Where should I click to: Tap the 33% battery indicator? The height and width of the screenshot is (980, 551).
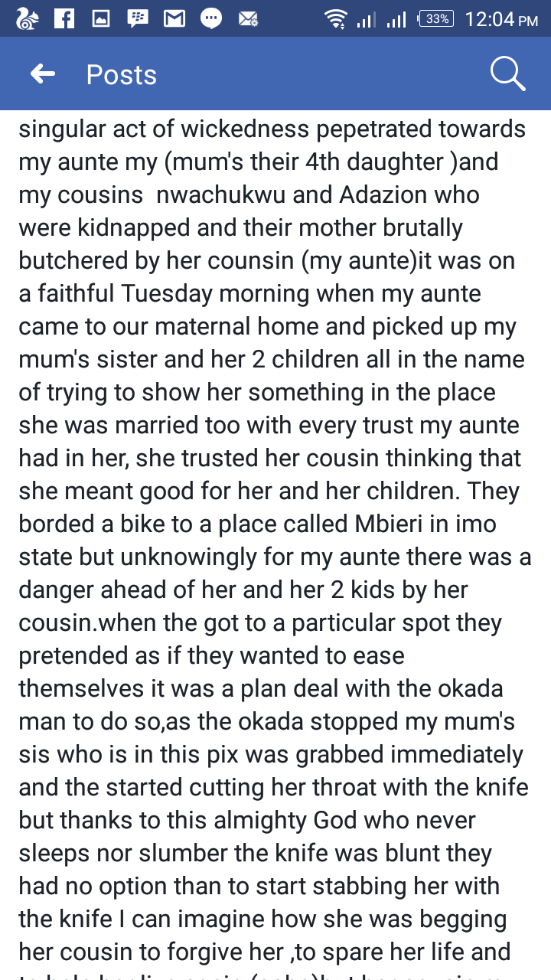pos(436,19)
